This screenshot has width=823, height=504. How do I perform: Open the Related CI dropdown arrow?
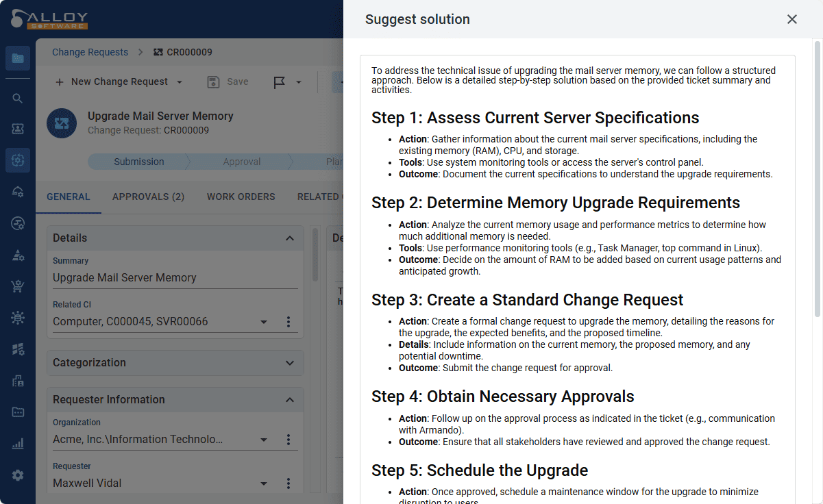pyautogui.click(x=264, y=322)
